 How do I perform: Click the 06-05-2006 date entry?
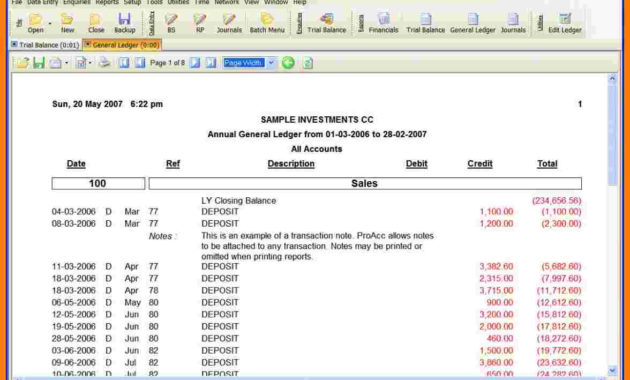point(74,302)
